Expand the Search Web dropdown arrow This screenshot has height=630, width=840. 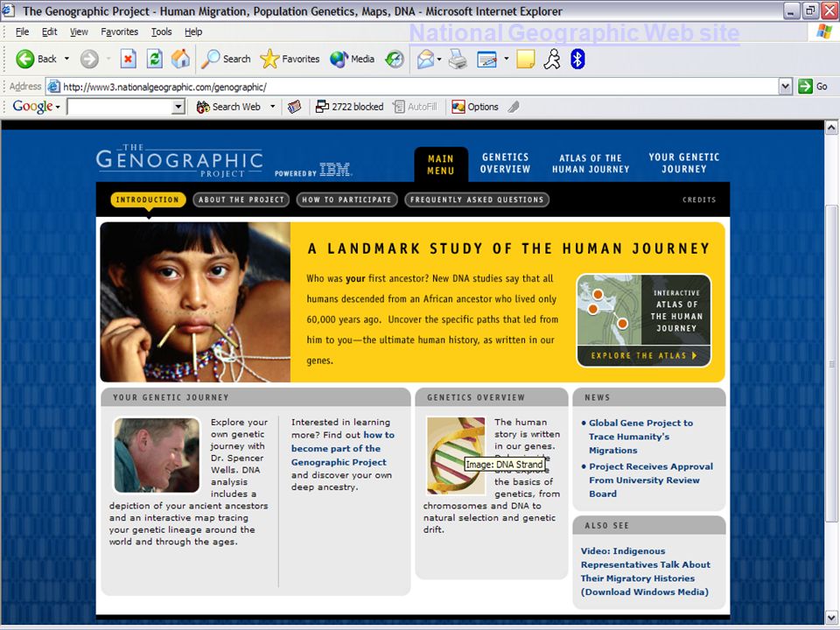(273, 106)
